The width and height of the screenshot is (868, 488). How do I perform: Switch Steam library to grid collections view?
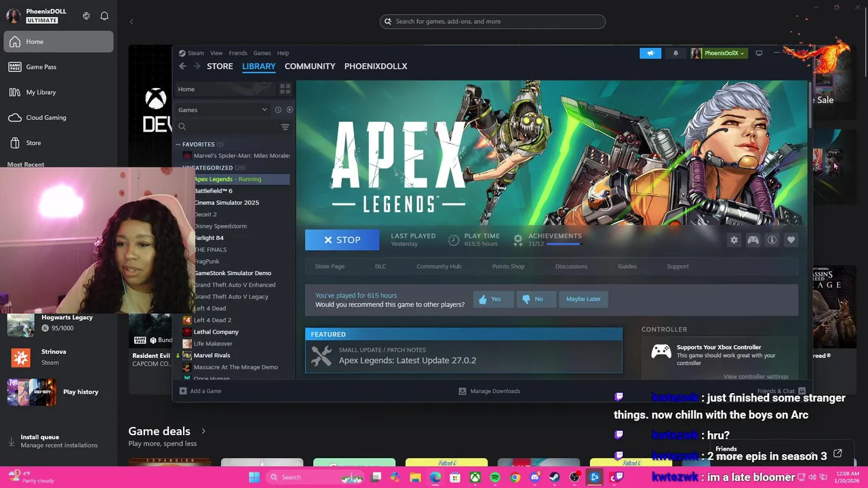tap(285, 89)
